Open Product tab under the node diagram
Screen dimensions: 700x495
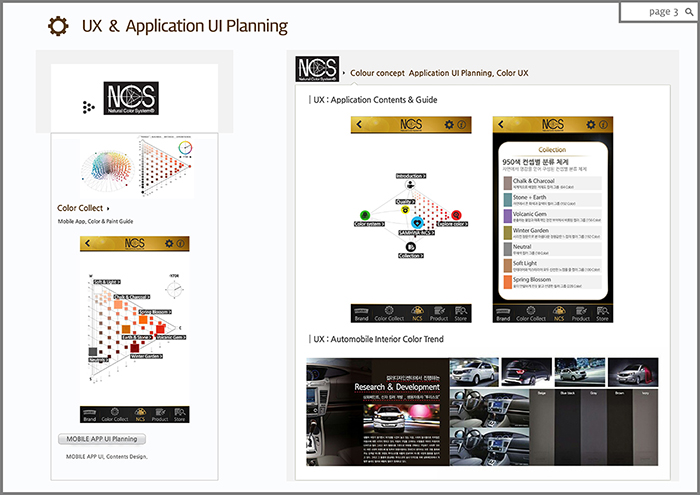coord(439,314)
